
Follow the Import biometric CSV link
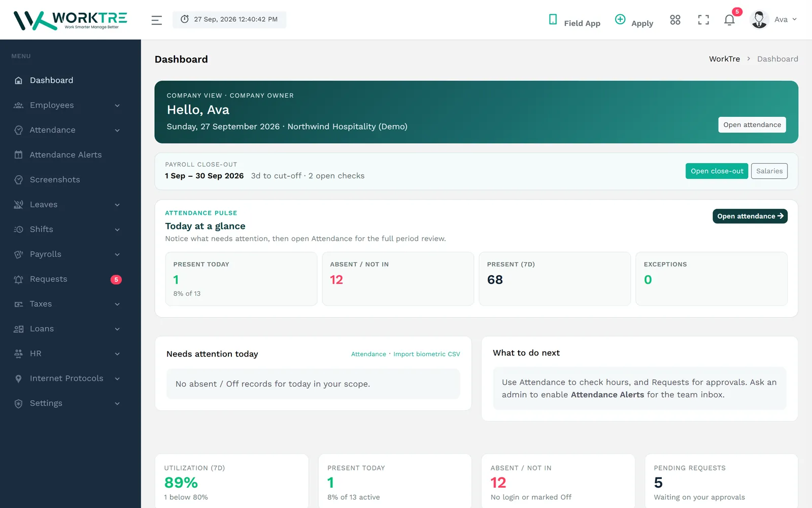click(x=427, y=354)
